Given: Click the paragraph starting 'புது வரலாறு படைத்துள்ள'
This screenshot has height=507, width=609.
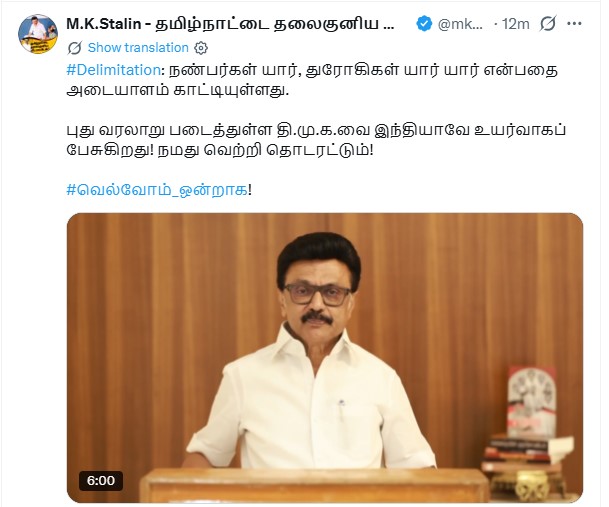Looking at the screenshot, I should [316, 140].
